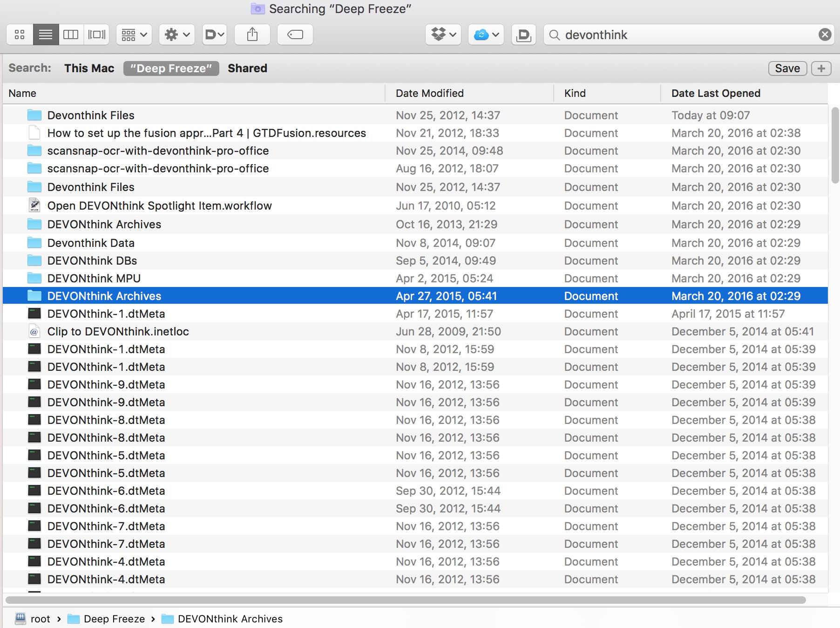The image size is (840, 628).
Task: Select the DEVONthink DBs folder icon
Action: tap(34, 260)
